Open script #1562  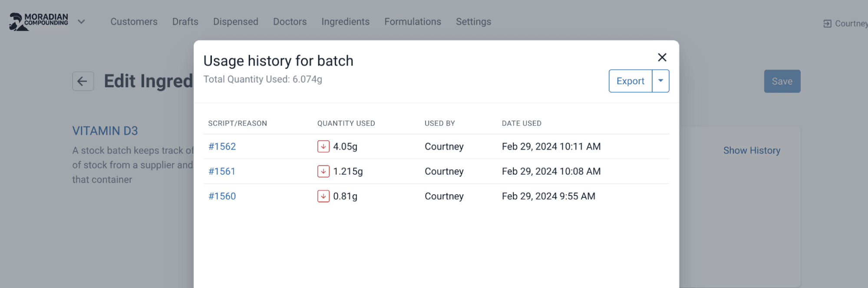[x=222, y=147]
